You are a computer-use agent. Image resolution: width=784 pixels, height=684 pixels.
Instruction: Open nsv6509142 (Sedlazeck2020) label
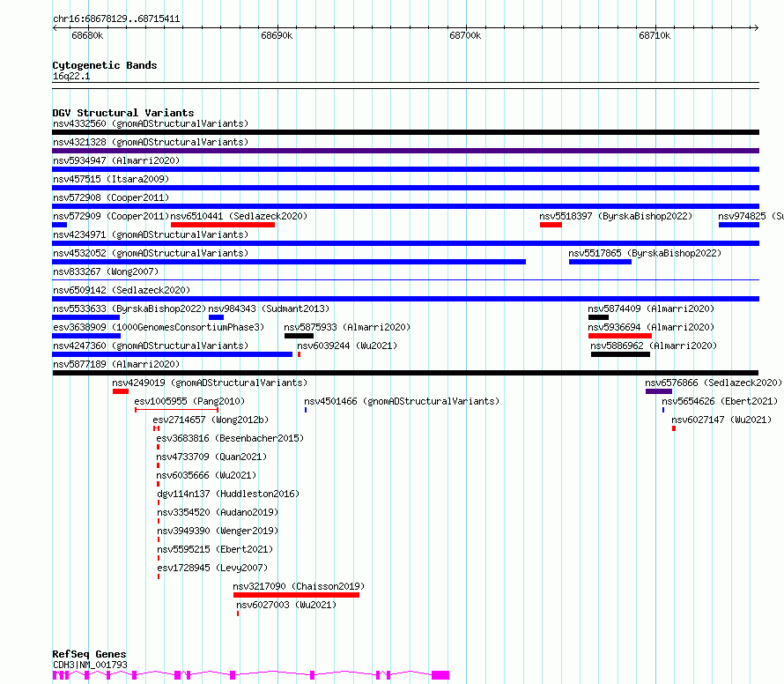point(122,290)
